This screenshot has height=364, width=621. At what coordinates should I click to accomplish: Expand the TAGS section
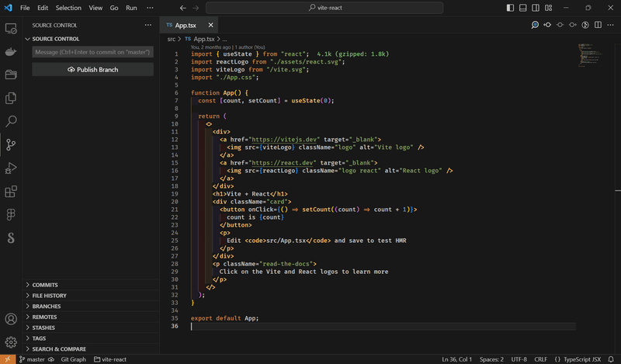tap(92, 338)
